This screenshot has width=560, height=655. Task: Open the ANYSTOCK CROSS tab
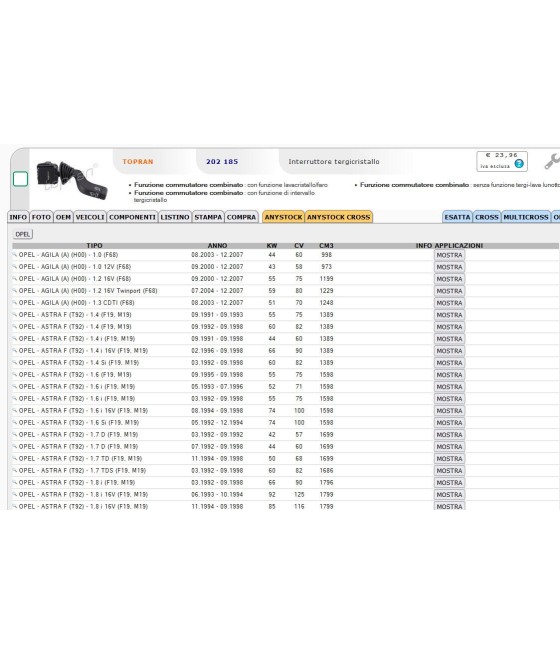coord(339,217)
